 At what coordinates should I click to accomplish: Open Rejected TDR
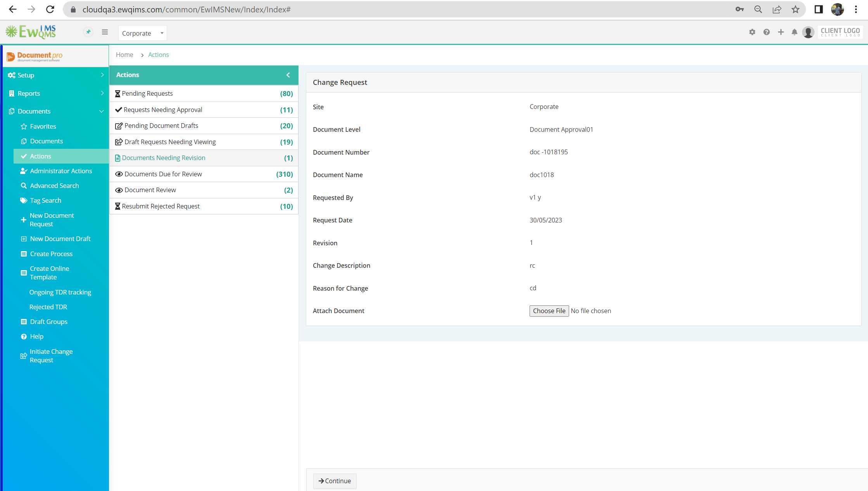click(x=48, y=307)
